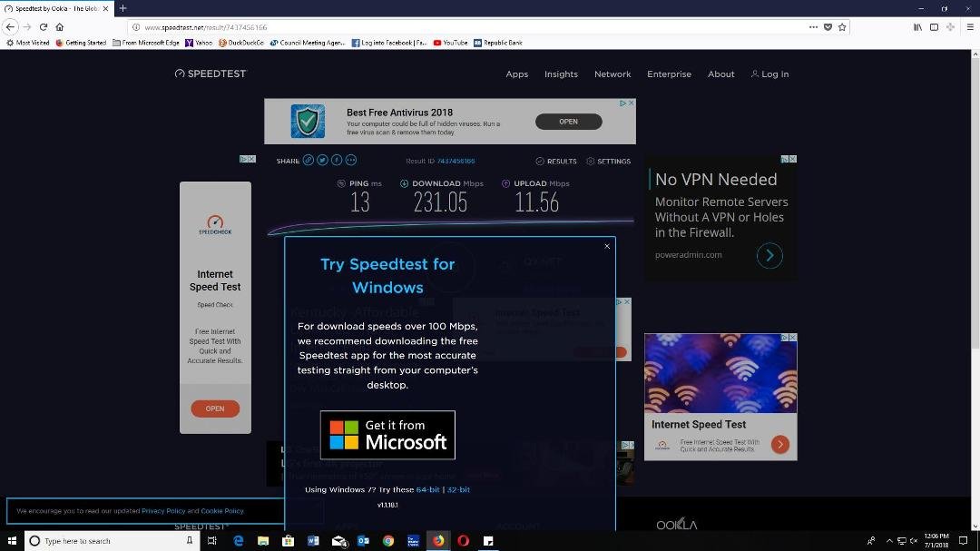Open more share options icon

coord(351,160)
